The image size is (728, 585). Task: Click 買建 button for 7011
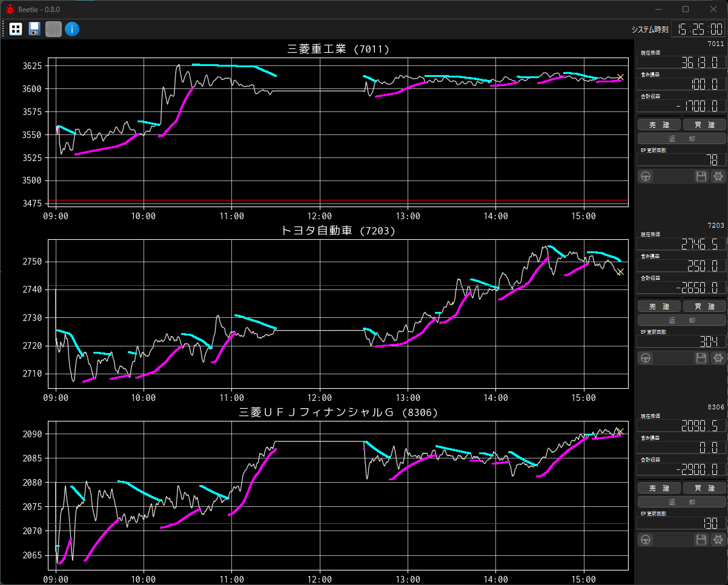(704, 124)
